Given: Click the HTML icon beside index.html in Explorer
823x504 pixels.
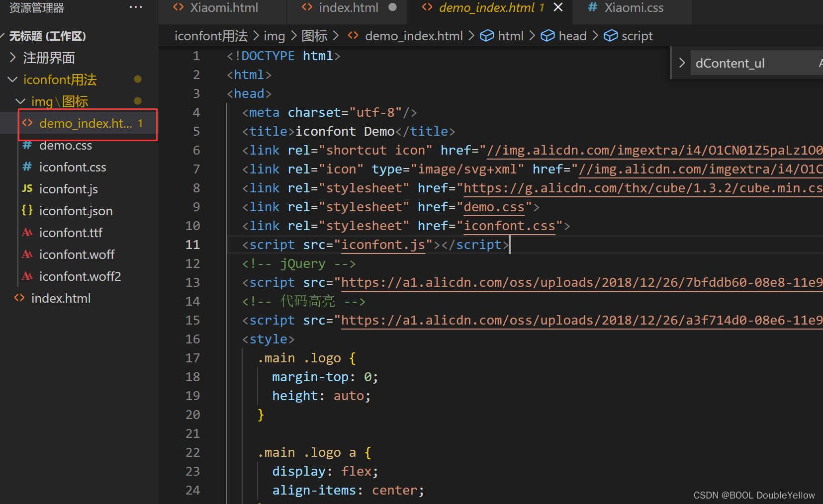Looking at the screenshot, I should tap(19, 298).
